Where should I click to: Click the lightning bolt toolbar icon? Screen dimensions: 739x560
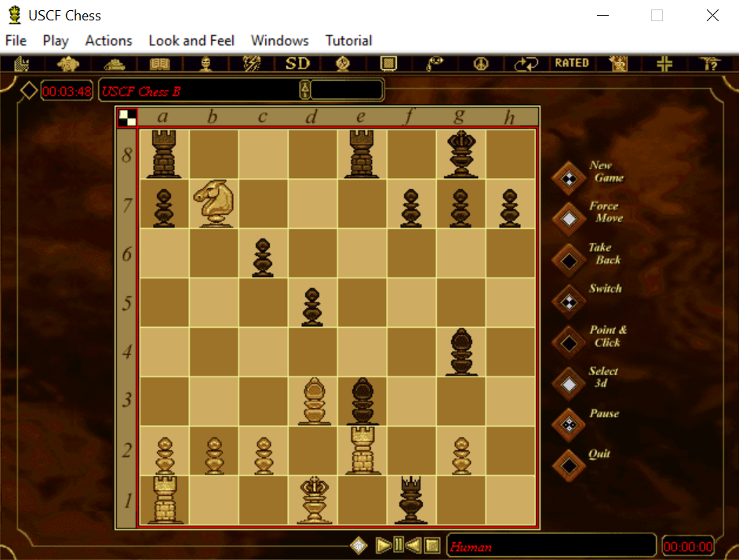252,64
